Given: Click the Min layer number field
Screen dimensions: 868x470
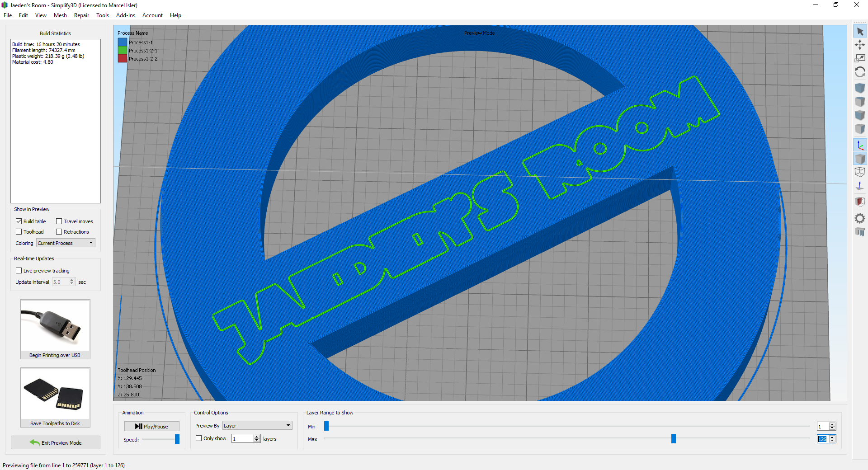Looking at the screenshot, I should [x=823, y=426].
